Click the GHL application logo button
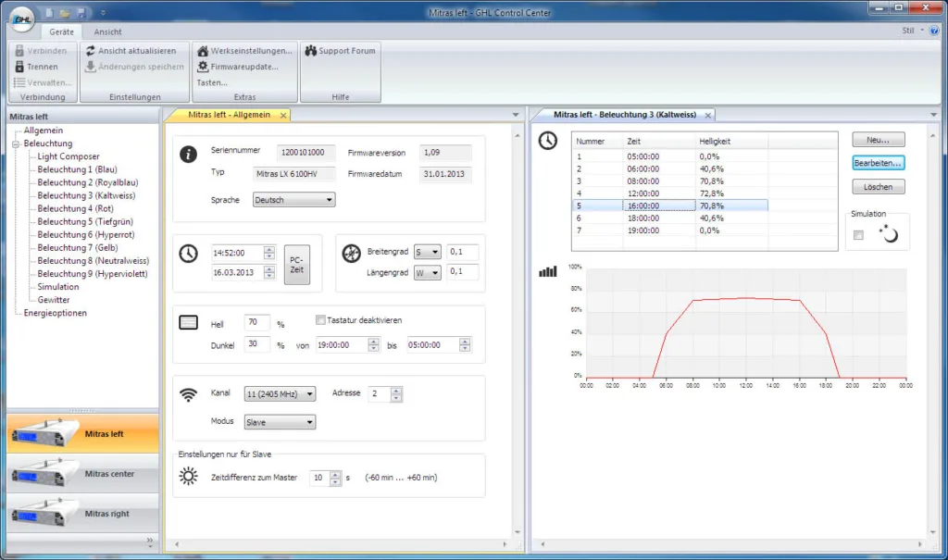Image resolution: width=948 pixels, height=560 pixels. coord(20,17)
